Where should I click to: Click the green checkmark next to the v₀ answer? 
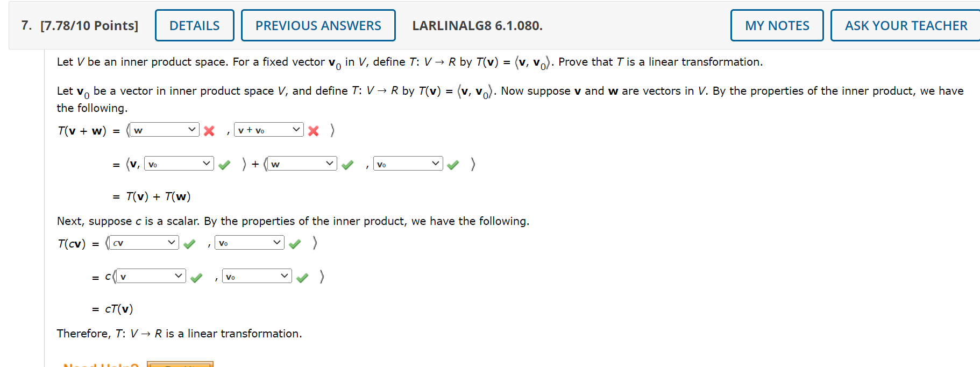pos(225,165)
